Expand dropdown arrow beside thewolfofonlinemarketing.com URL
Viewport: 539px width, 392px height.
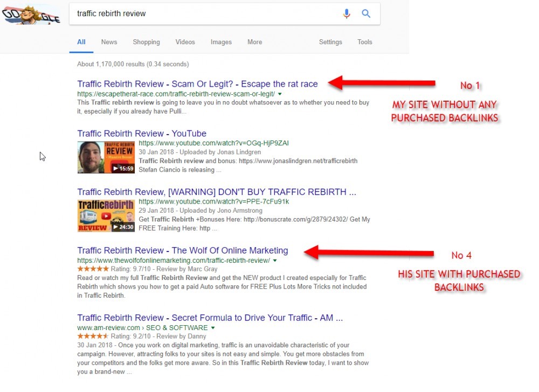[275, 261]
